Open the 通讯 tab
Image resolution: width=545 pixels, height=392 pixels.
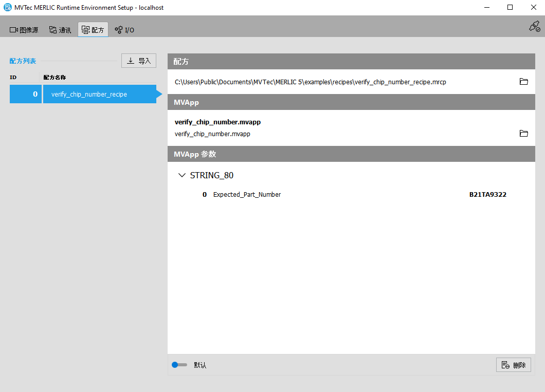tap(60, 30)
